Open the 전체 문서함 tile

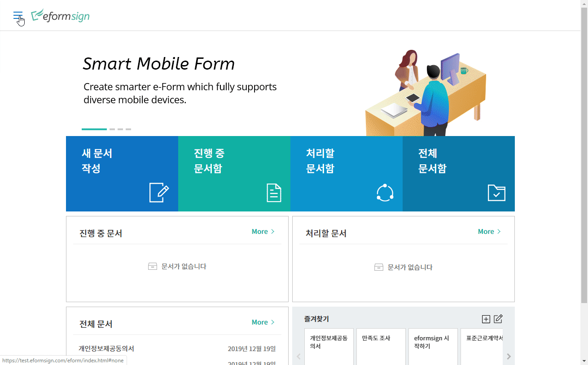459,174
